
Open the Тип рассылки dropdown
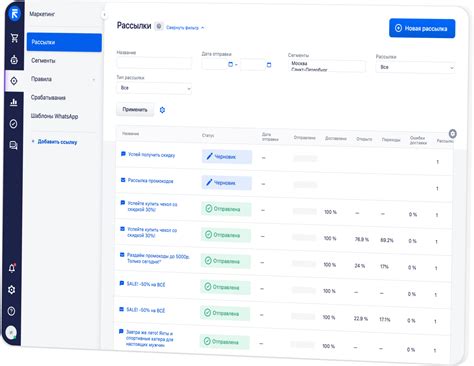(154, 88)
